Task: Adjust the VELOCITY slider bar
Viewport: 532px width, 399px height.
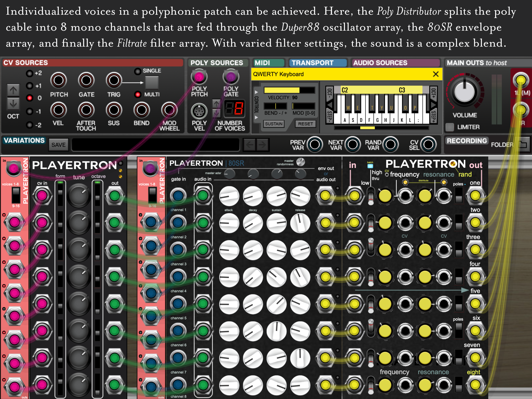Action: tap(289, 90)
